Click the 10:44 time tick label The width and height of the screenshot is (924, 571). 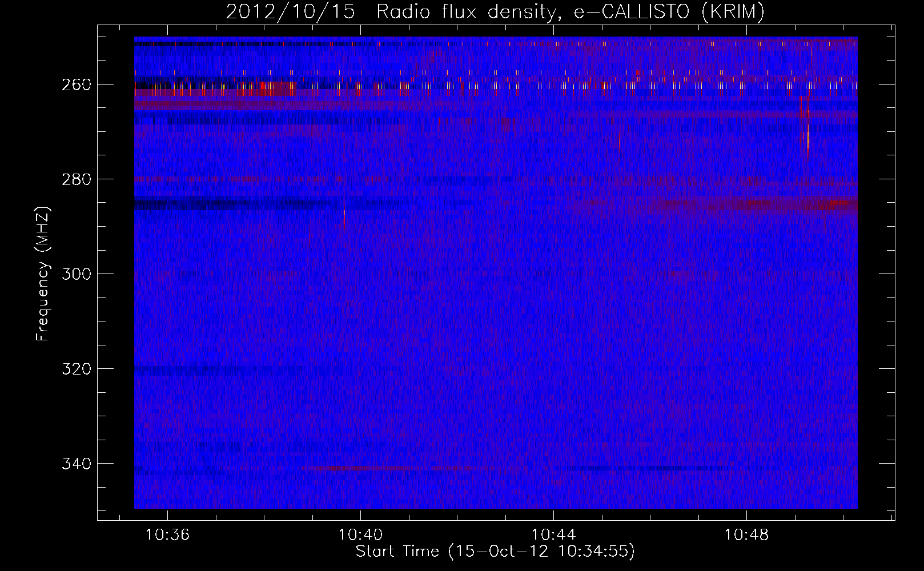pyautogui.click(x=553, y=535)
